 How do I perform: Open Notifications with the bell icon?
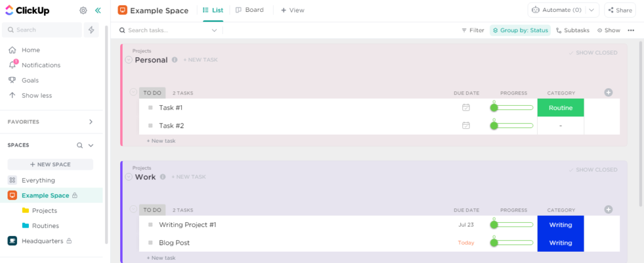pos(13,65)
